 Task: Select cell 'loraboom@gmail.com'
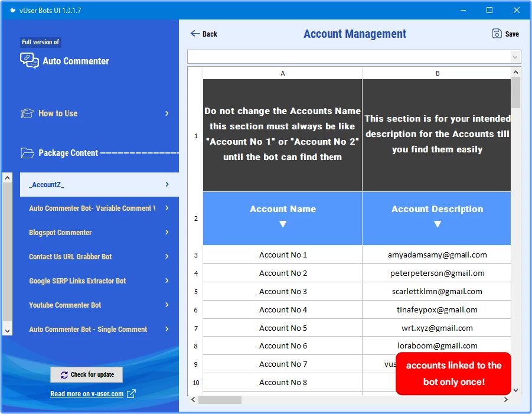(x=437, y=346)
